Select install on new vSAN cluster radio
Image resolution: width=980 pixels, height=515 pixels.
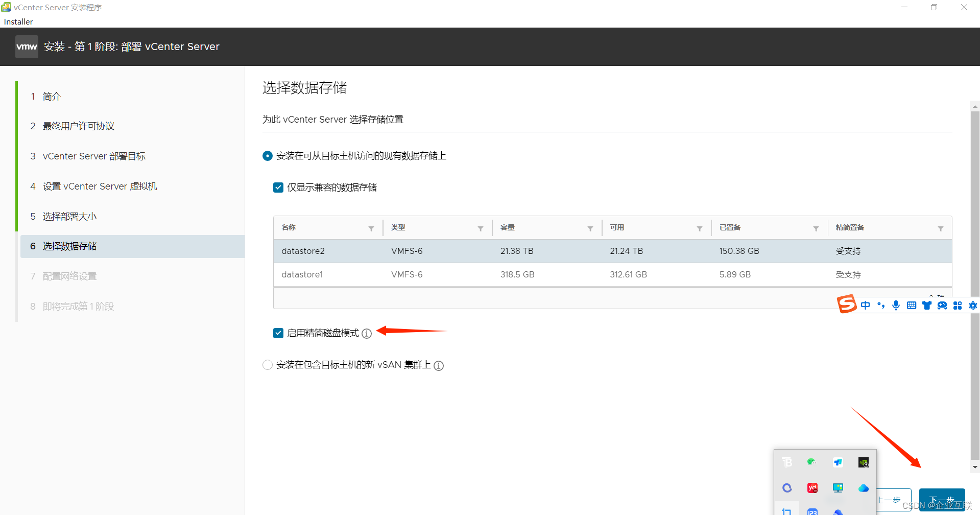[x=268, y=365]
